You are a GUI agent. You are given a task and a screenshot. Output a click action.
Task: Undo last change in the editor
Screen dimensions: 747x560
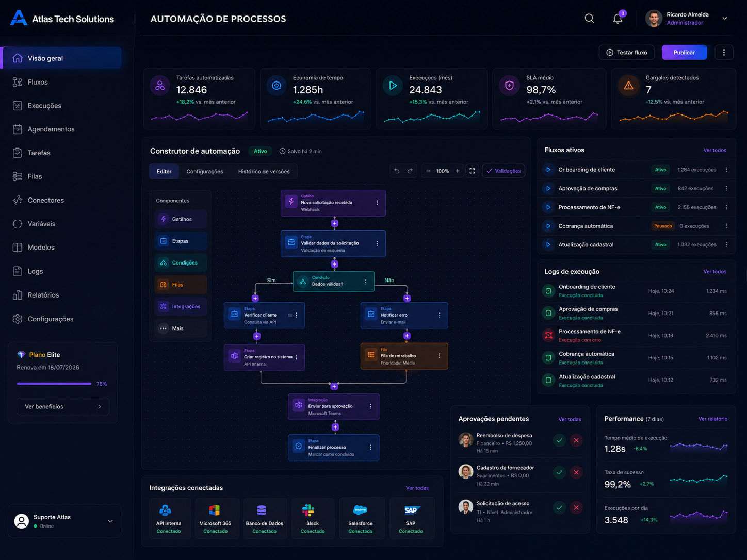[397, 171]
